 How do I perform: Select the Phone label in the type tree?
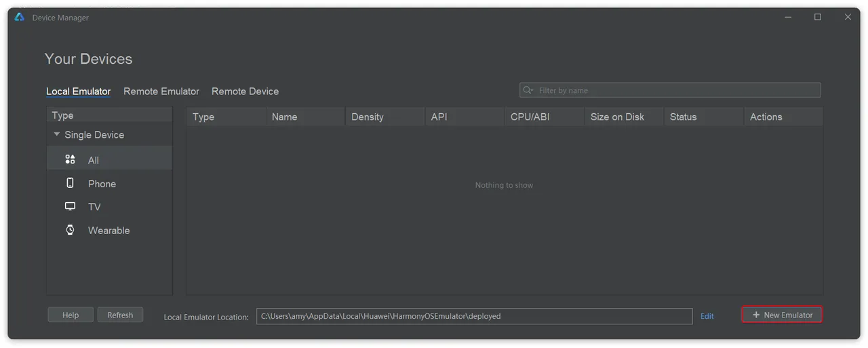(x=102, y=184)
